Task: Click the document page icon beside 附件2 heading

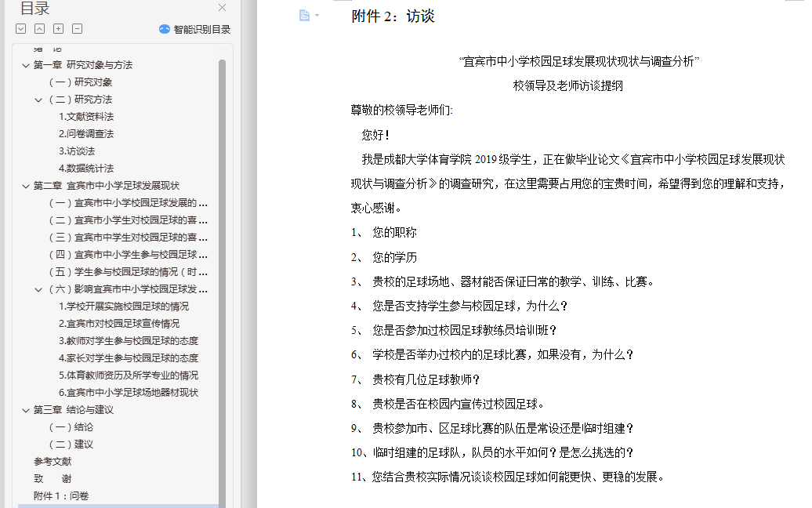Action: click(x=304, y=16)
